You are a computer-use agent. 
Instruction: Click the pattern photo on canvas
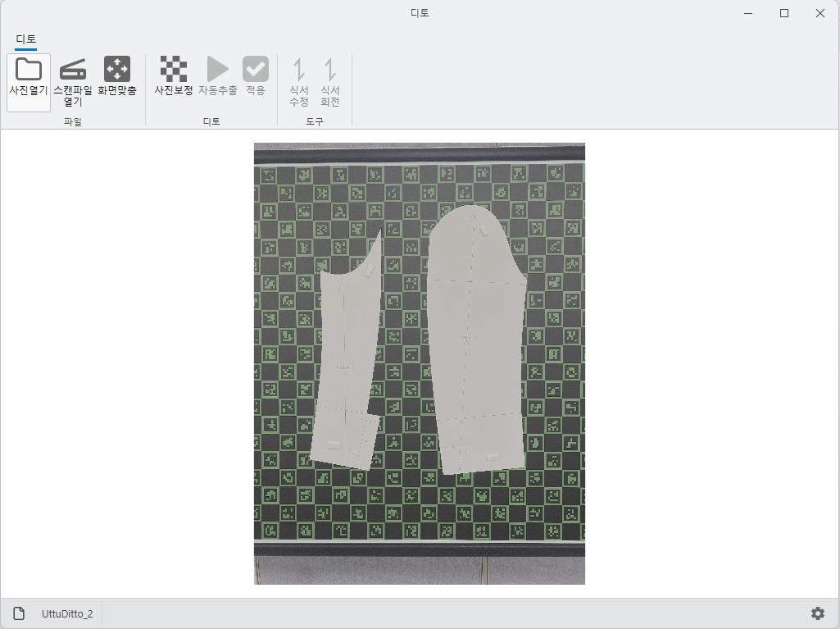coord(420,363)
